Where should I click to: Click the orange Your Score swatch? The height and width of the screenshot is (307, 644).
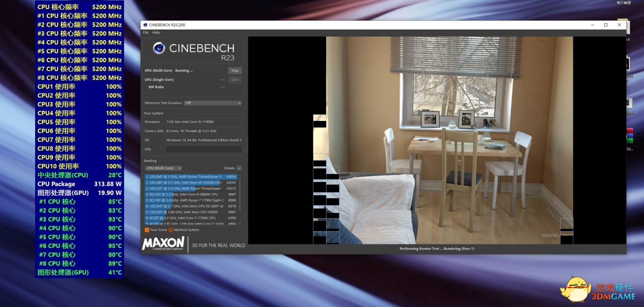pos(147,230)
